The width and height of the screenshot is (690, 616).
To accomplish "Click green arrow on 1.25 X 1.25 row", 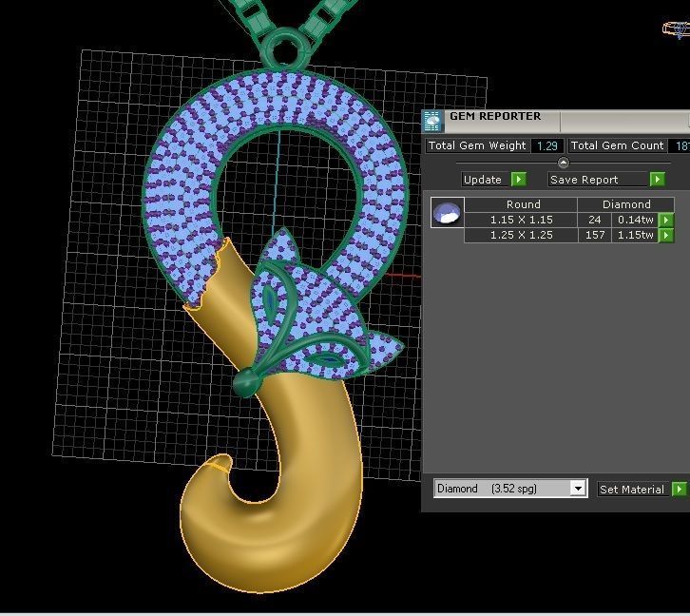I will point(666,236).
